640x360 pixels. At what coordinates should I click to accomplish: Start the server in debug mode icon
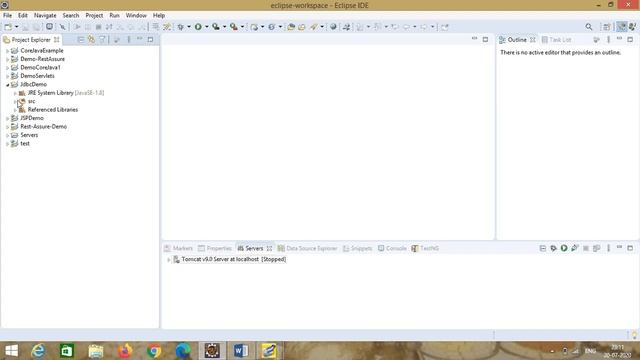553,248
